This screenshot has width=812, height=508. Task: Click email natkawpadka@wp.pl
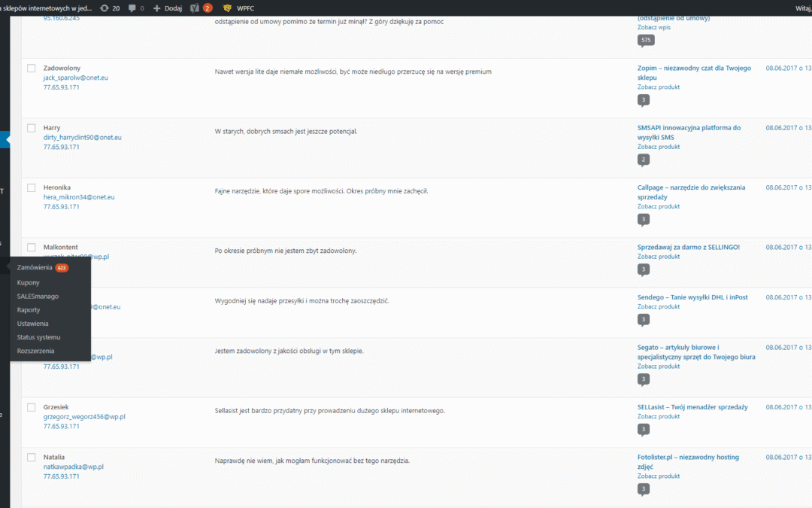point(73,467)
